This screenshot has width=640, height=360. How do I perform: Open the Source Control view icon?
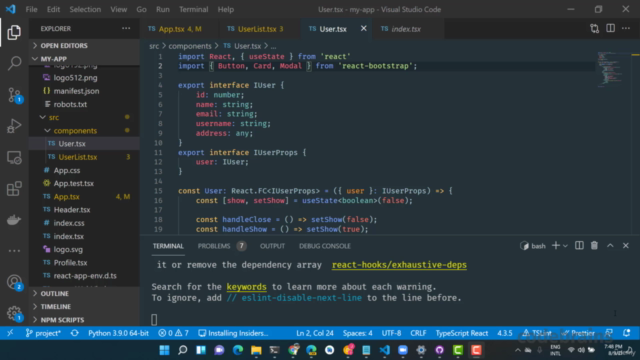coord(14,95)
